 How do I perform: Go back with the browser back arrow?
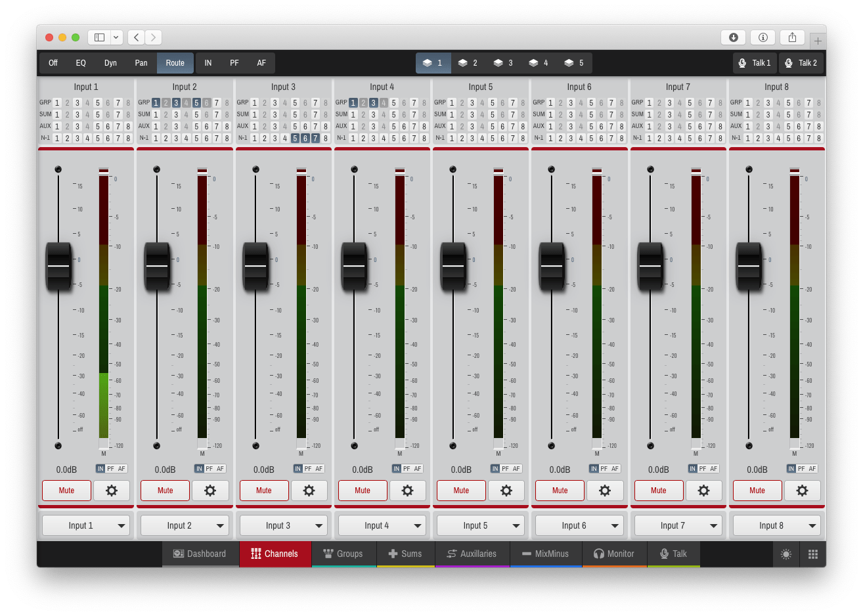coord(136,37)
